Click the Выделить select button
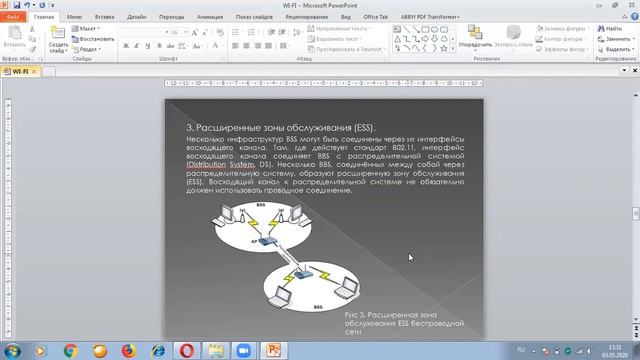Image resolution: width=640 pixels, height=360 pixels. pos(616,49)
